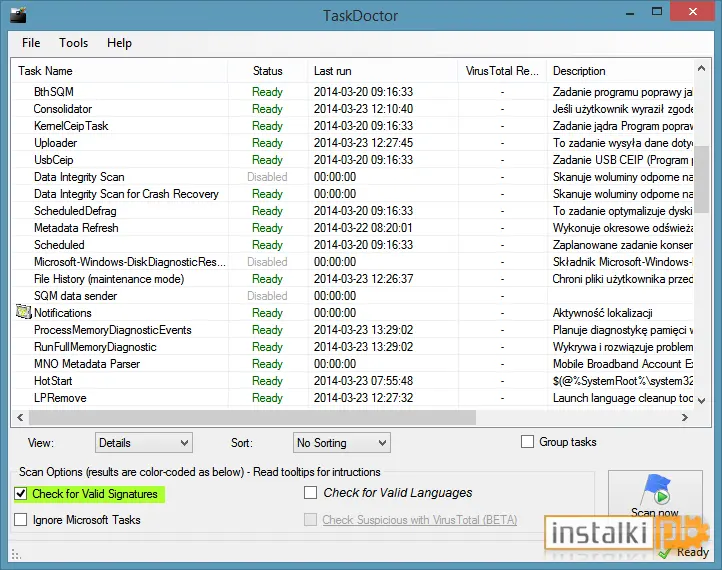Open the File menu

point(31,43)
